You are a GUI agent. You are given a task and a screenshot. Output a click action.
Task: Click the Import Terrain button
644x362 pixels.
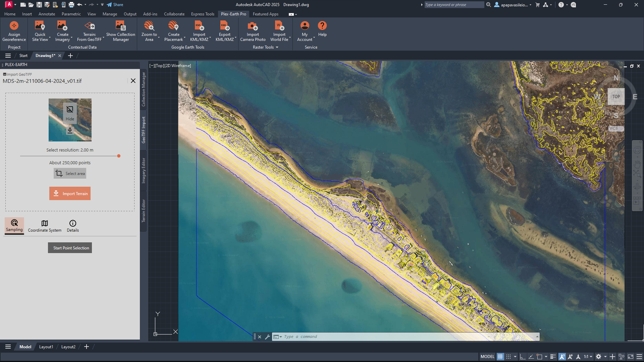coord(70,193)
